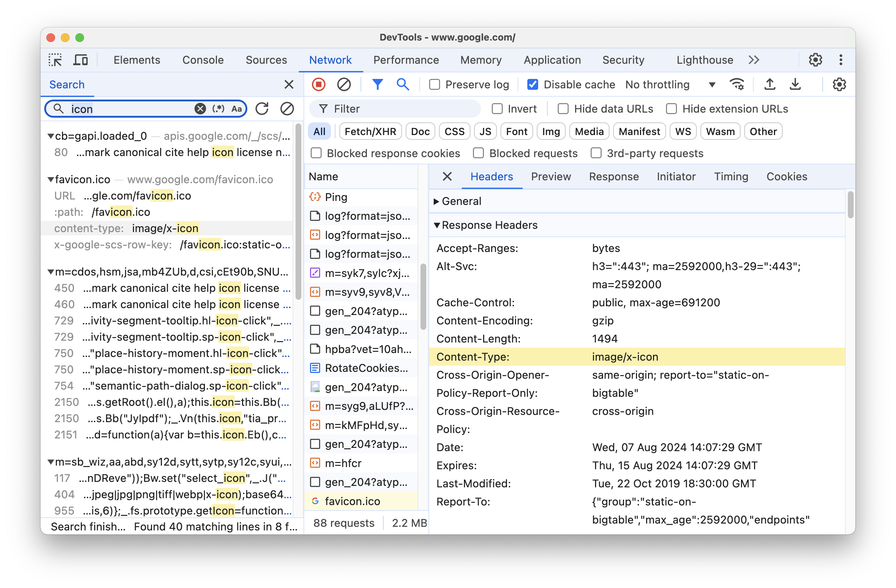Open the No throttling dropdown menu
Image resolution: width=896 pixels, height=588 pixels.
(x=712, y=84)
